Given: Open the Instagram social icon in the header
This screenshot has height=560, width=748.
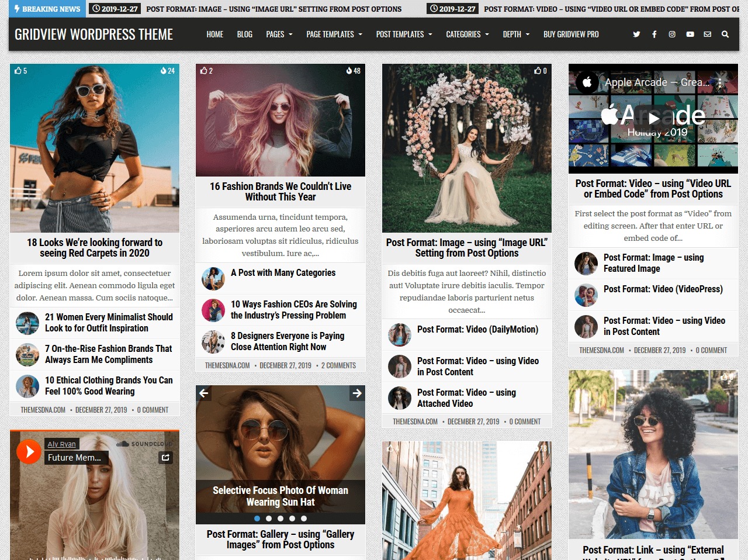Looking at the screenshot, I should pyautogui.click(x=672, y=34).
